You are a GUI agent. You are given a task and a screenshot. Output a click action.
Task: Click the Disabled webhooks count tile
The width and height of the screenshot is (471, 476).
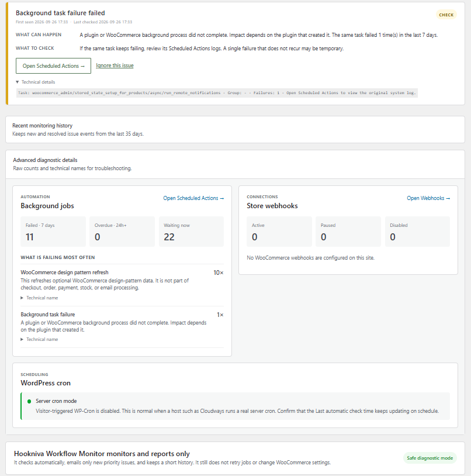click(417, 232)
